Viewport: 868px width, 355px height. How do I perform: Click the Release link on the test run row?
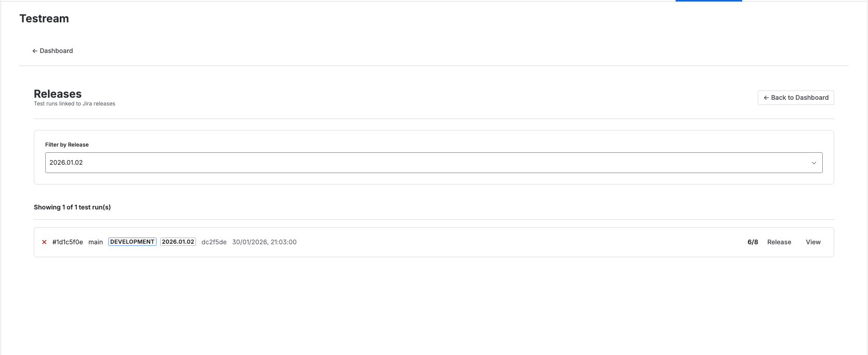tap(779, 242)
